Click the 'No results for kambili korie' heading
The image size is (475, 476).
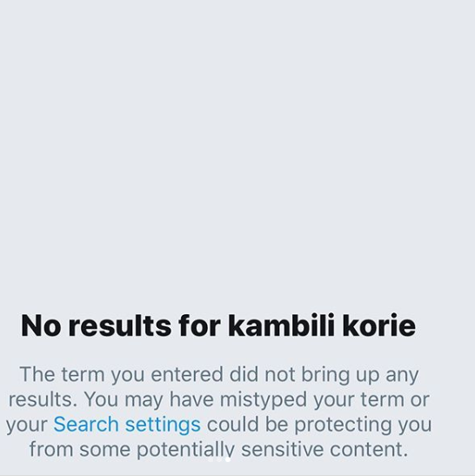pyautogui.click(x=217, y=325)
